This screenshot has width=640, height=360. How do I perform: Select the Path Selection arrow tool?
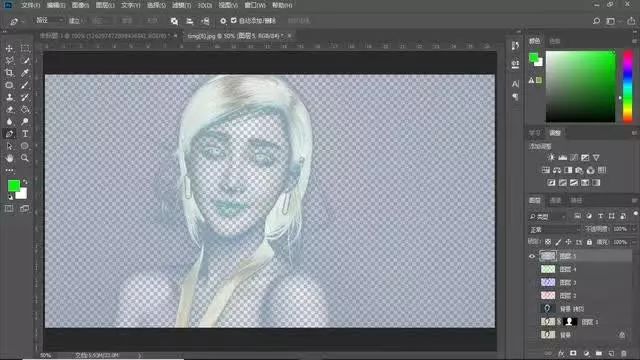(9, 146)
